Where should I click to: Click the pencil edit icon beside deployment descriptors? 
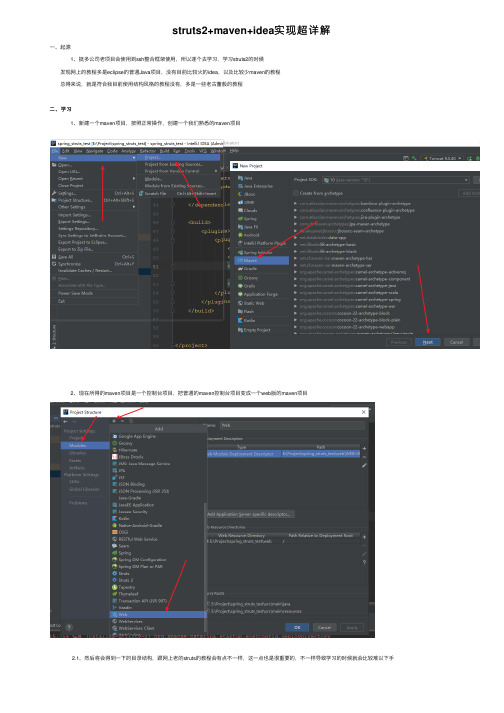(364, 465)
